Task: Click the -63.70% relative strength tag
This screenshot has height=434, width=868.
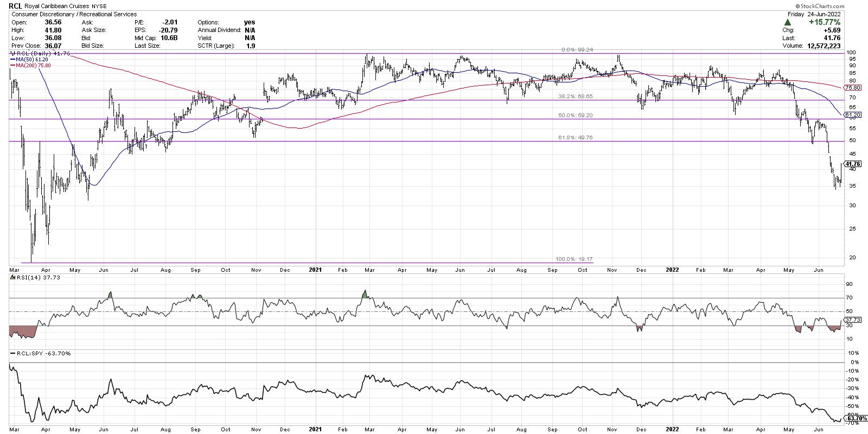Action: point(852,418)
